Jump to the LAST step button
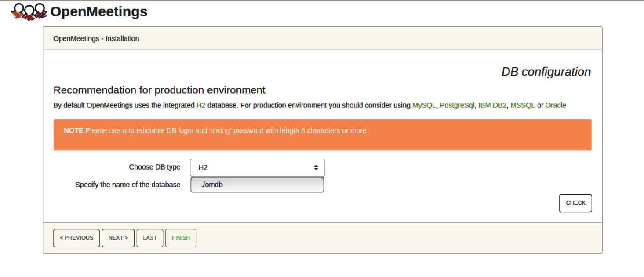The height and width of the screenshot is (277, 644). (150, 238)
